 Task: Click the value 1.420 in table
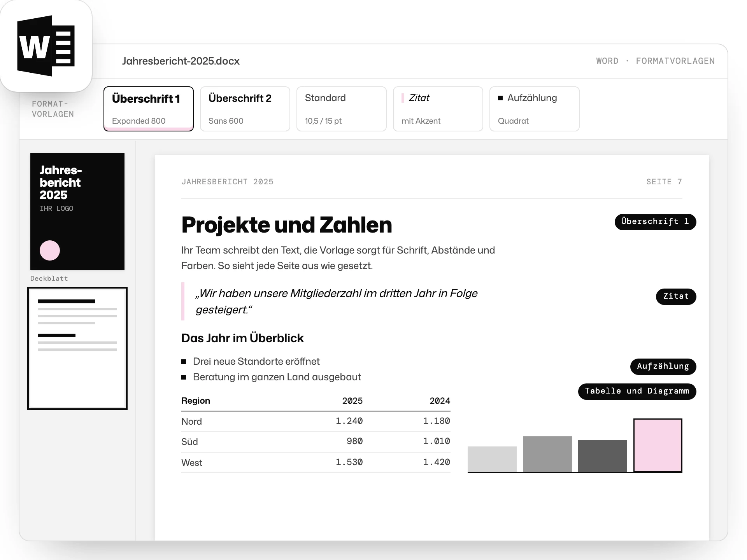pos(437,462)
